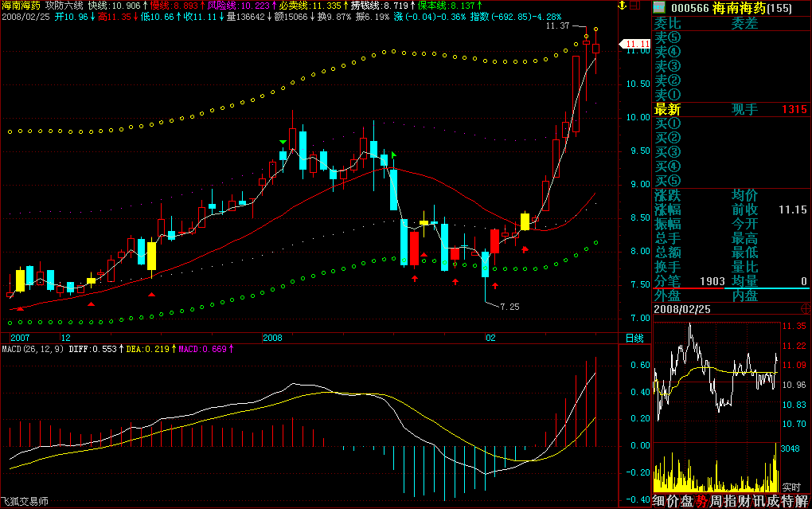This screenshot has width=812, height=509.
Task: Switch to the 指 (index) tab
Action: pyautogui.click(x=730, y=501)
